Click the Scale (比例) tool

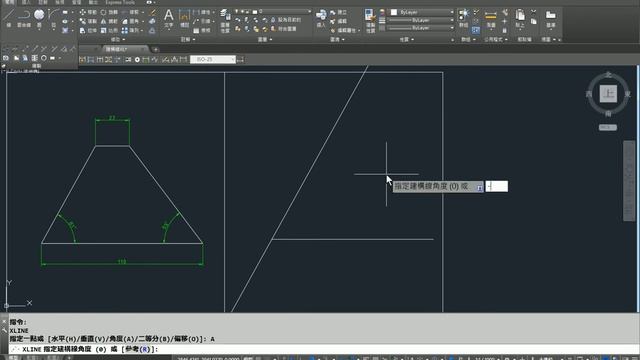click(109, 30)
